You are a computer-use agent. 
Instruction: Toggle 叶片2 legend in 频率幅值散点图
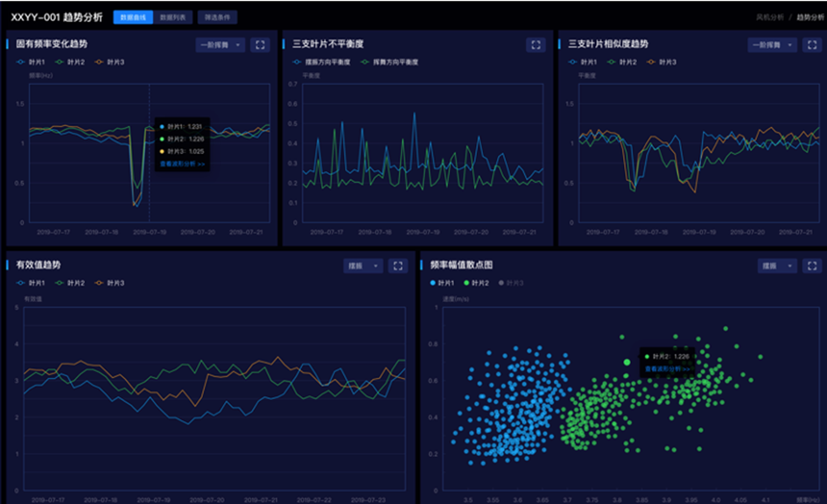476,283
